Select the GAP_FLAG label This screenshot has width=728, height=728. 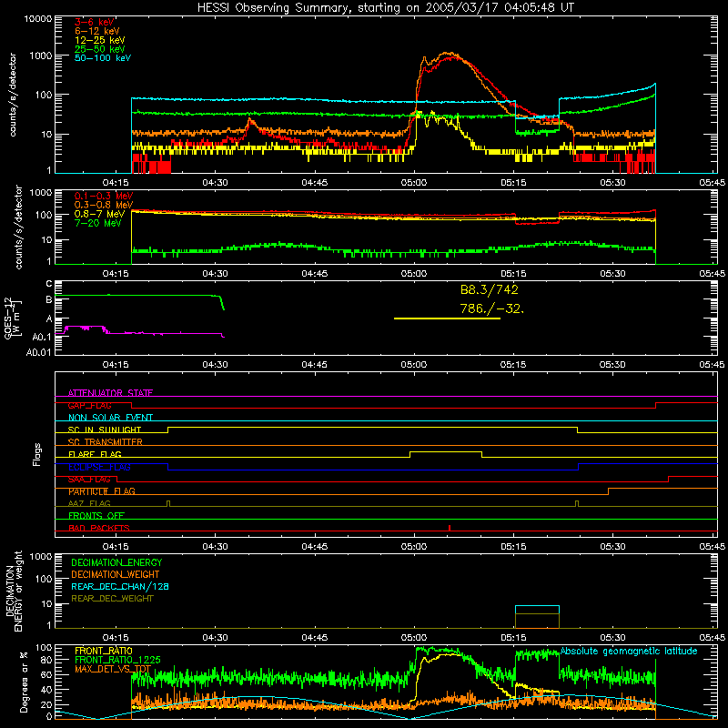(x=89, y=405)
